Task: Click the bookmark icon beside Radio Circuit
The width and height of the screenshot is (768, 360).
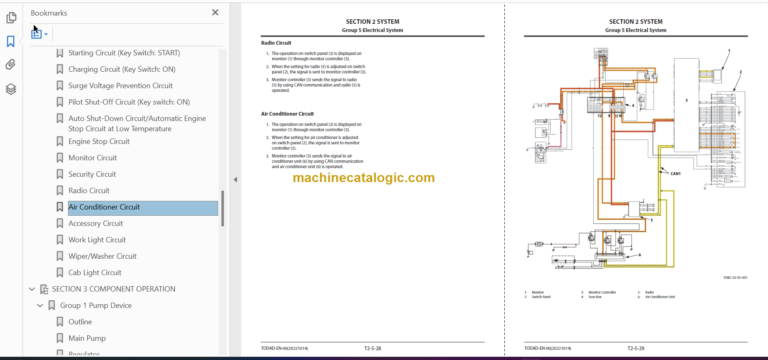Action: pyautogui.click(x=60, y=191)
